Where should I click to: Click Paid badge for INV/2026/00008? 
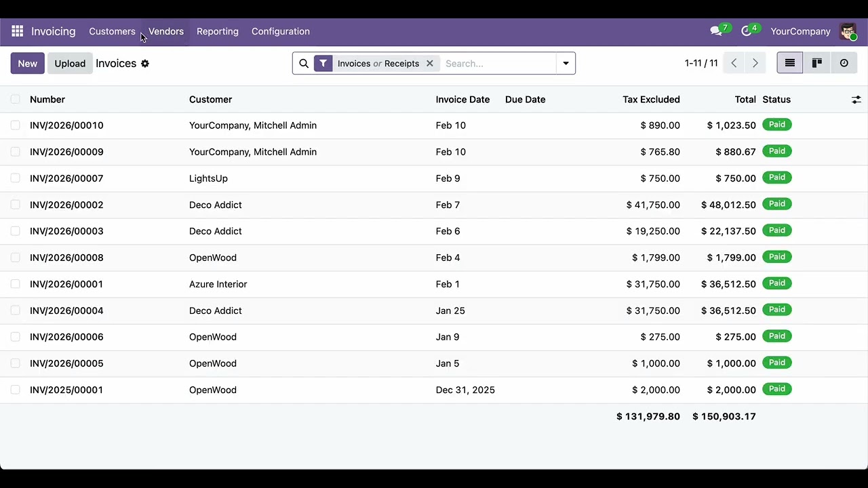pyautogui.click(x=777, y=257)
